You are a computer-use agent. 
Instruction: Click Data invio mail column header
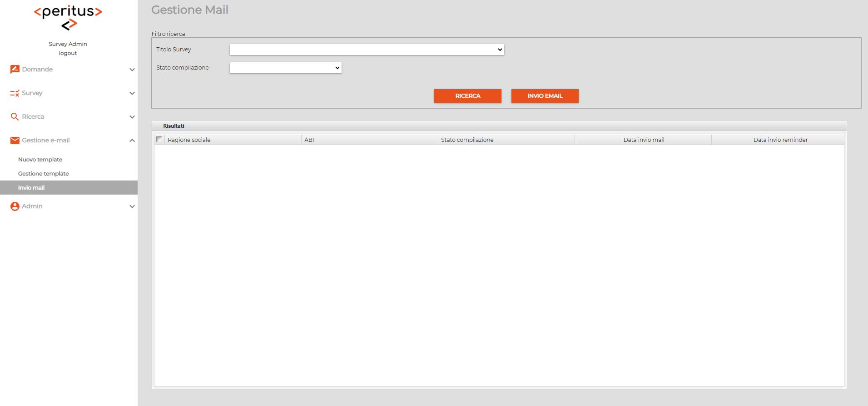pos(643,140)
